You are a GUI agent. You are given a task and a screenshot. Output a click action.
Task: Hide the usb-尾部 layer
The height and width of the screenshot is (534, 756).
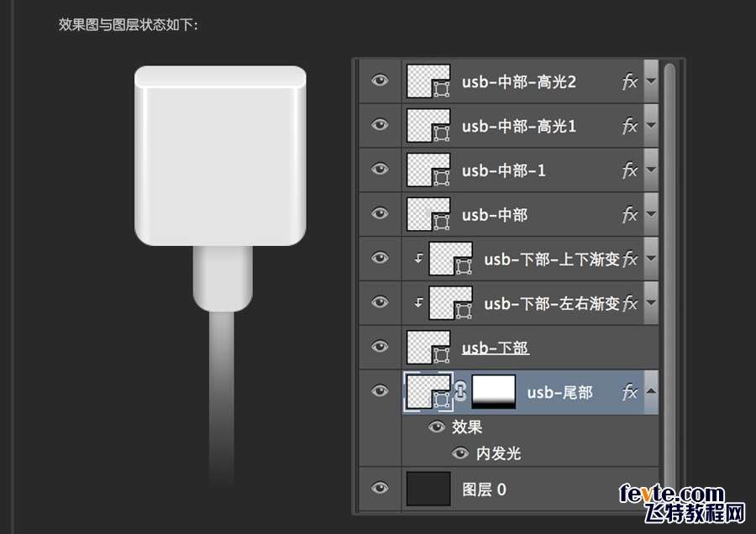pyautogui.click(x=380, y=390)
